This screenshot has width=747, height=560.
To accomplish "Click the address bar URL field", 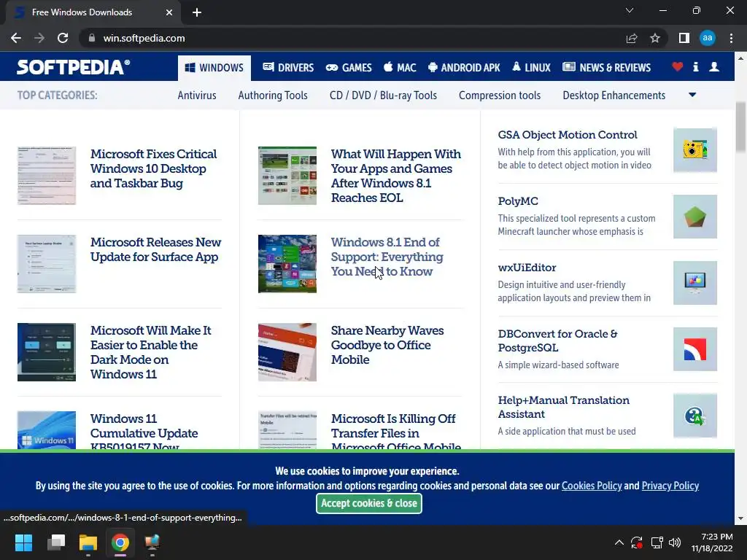I will (x=352, y=38).
